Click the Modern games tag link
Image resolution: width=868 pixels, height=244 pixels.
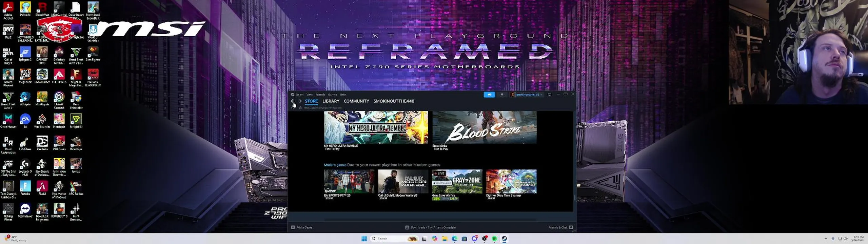(x=335, y=165)
